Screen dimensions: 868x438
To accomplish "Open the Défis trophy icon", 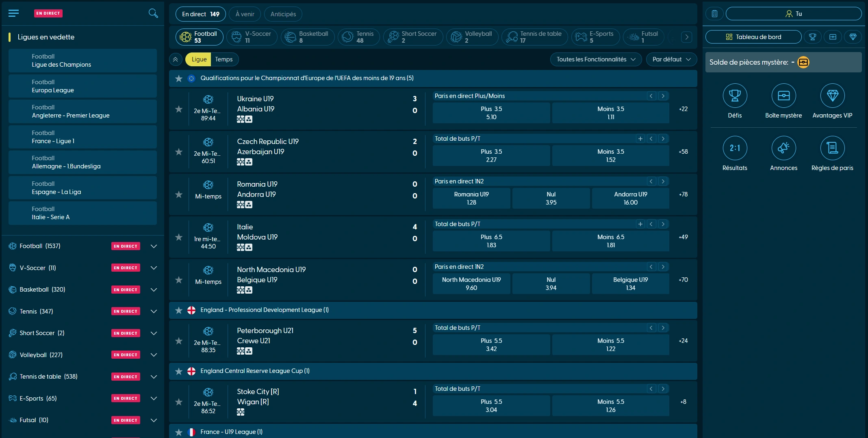I will click(x=735, y=96).
